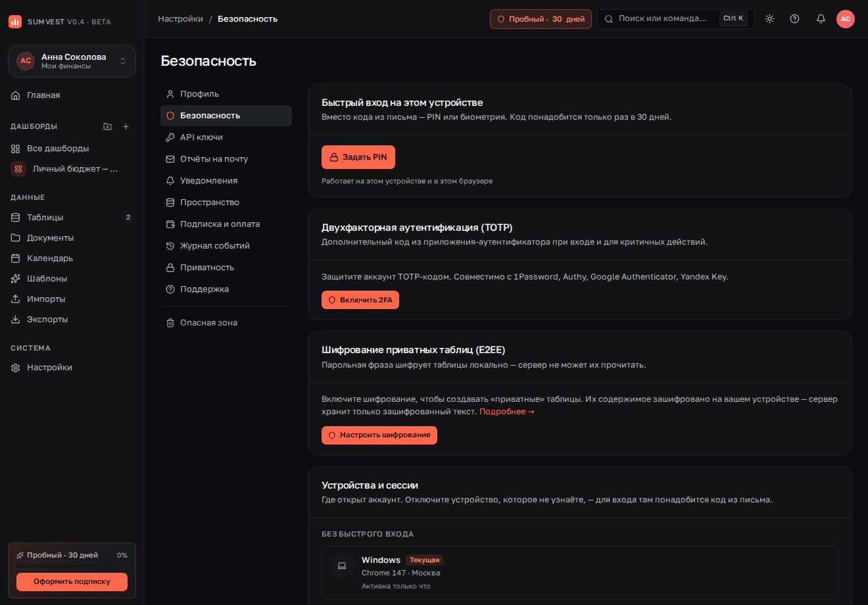Click Настройки in the breadcrumb
This screenshot has height=605, width=868.
pos(180,19)
